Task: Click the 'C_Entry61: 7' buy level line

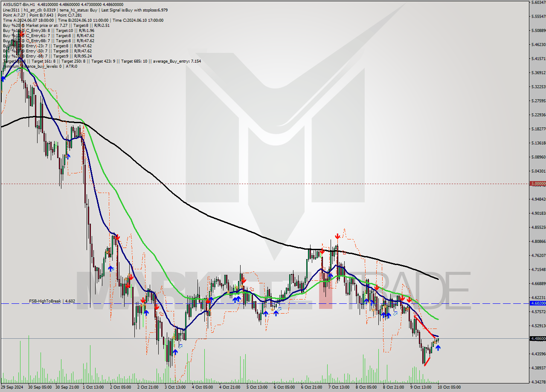Action: coord(48,35)
